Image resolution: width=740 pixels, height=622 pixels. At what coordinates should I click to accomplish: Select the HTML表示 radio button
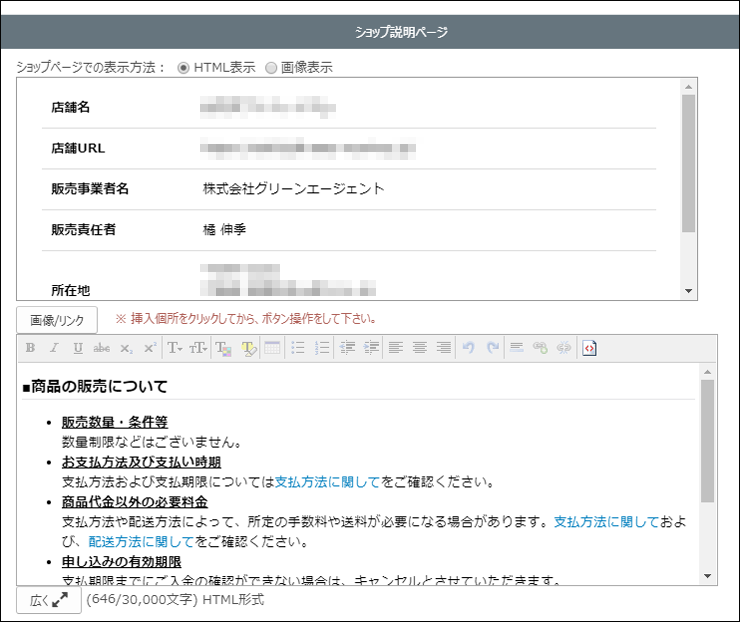(183, 68)
